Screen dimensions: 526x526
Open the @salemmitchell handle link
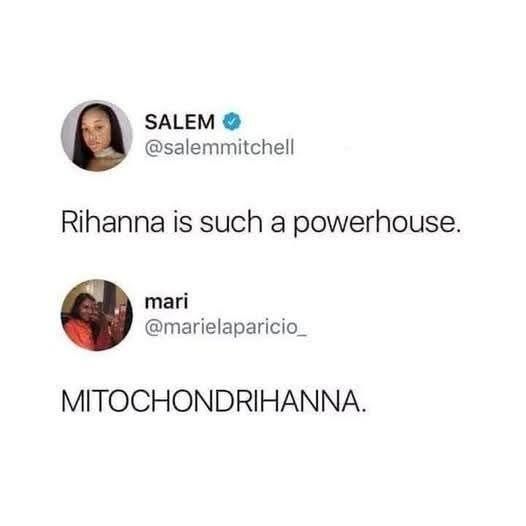pyautogui.click(x=219, y=147)
